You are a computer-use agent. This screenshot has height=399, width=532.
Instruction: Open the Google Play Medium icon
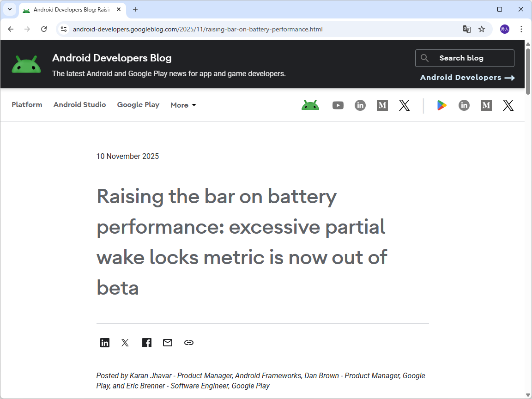486,105
